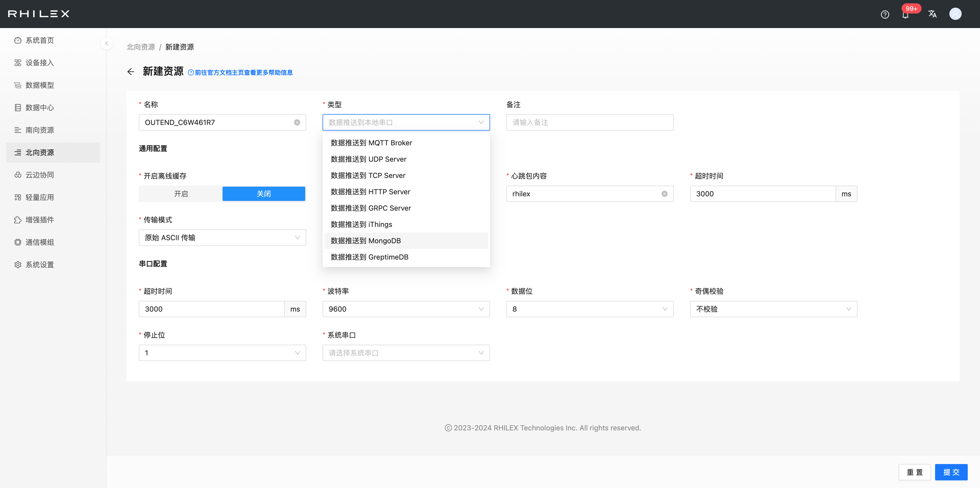Image resolution: width=980 pixels, height=488 pixels.
Task: Click the 备注 input field
Action: pyautogui.click(x=589, y=122)
